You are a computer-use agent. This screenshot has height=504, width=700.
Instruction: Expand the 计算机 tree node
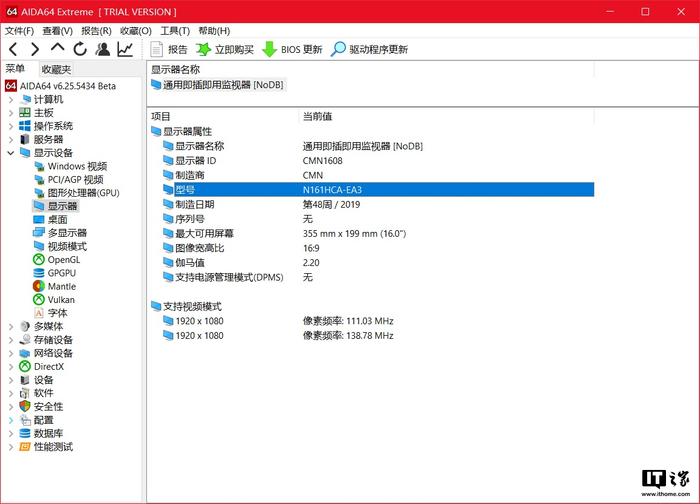11,100
